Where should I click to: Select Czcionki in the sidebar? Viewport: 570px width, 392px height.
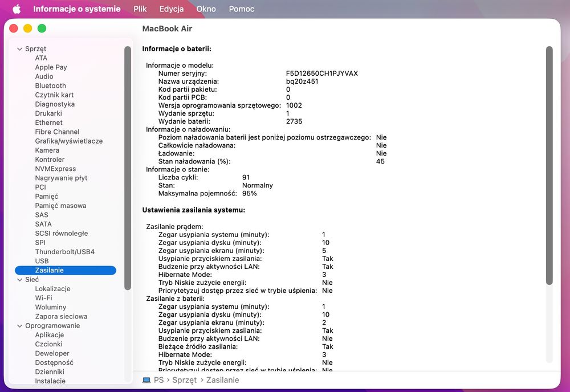point(48,344)
